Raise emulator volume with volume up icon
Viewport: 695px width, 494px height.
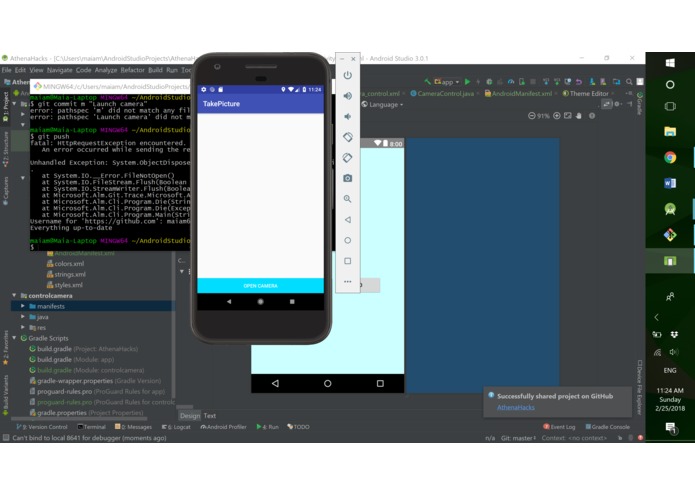(348, 96)
